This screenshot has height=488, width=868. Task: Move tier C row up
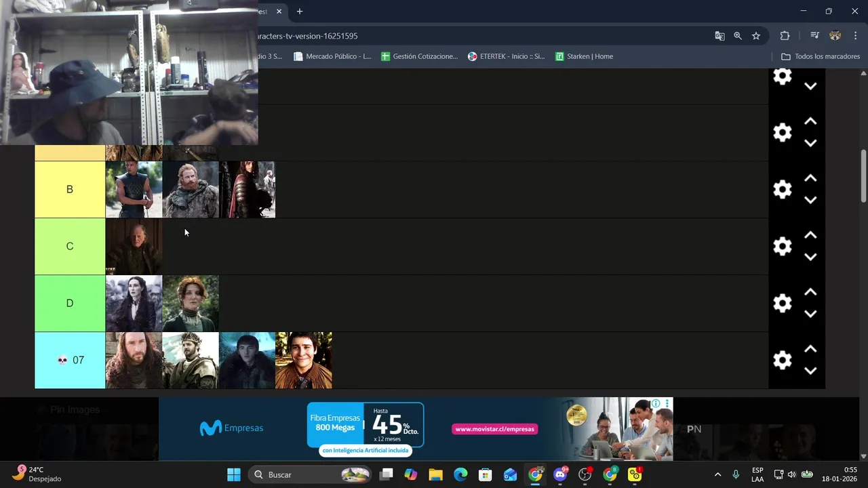tap(810, 235)
